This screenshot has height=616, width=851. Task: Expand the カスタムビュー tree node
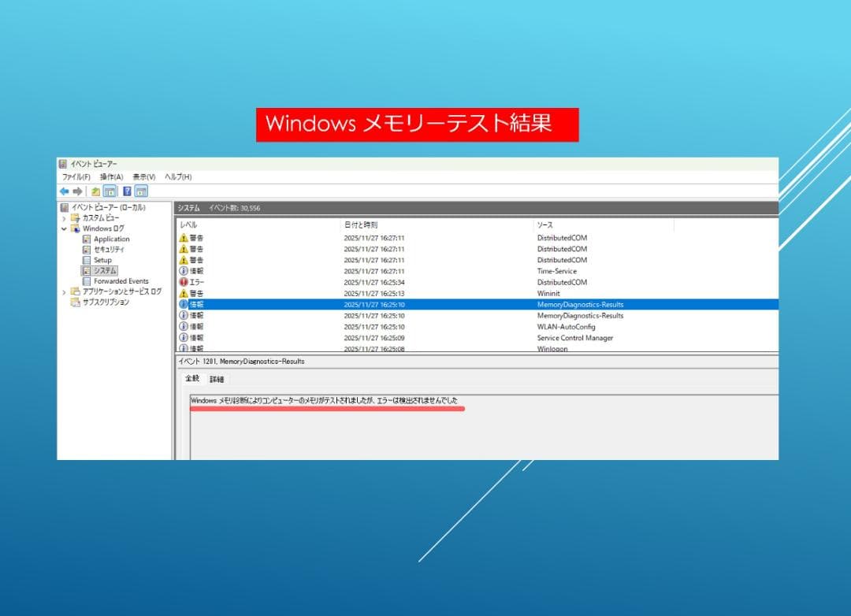[x=62, y=217]
